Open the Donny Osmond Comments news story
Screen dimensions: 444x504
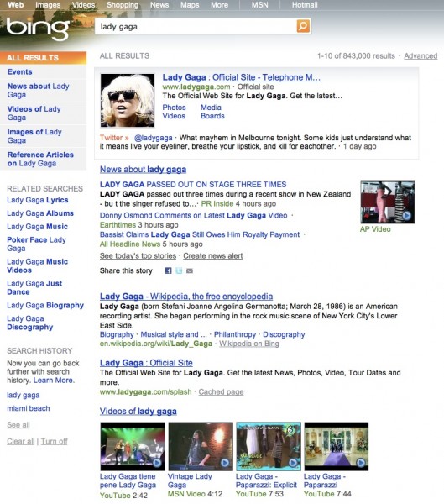pyautogui.click(x=193, y=215)
